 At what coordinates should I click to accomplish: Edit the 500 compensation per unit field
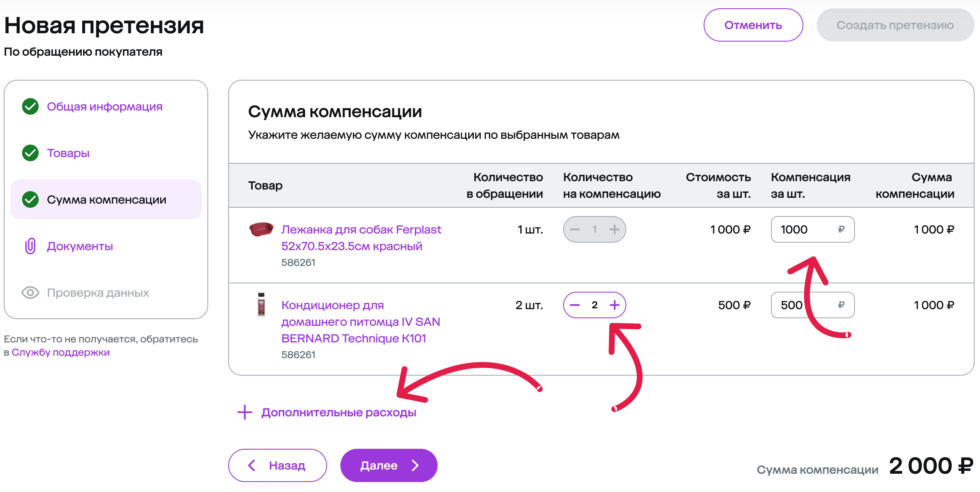point(813,305)
